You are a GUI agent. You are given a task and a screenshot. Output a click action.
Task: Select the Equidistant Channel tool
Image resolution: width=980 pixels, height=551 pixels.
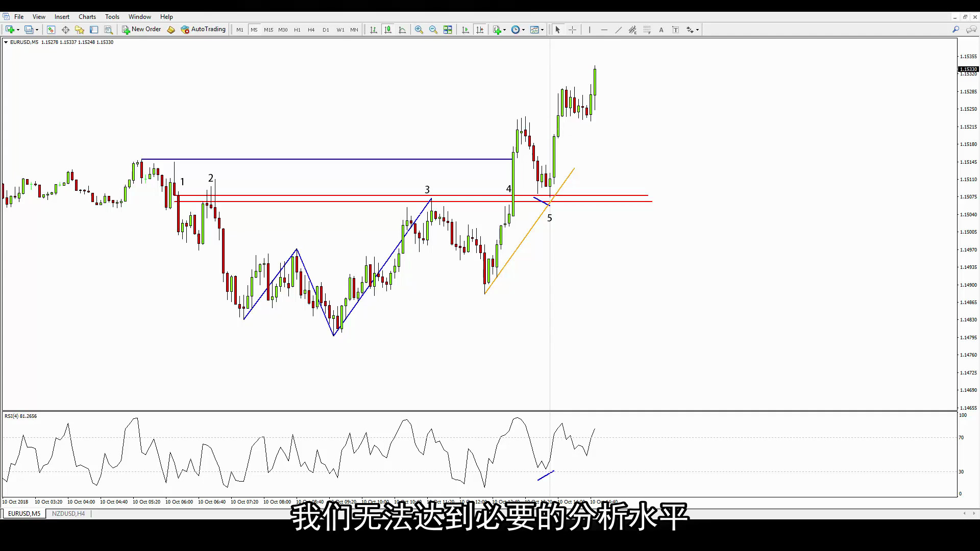632,30
